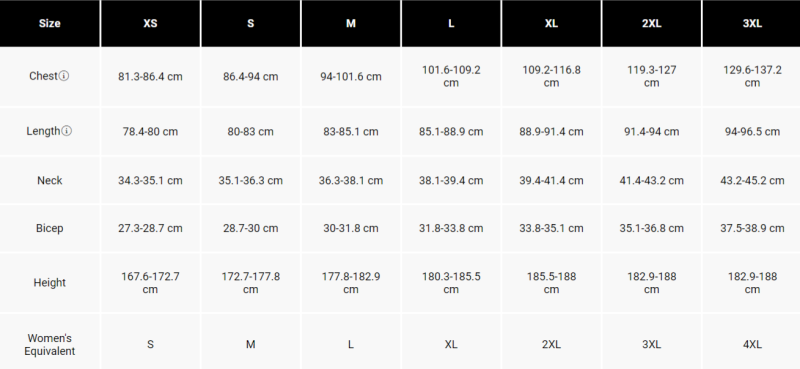This screenshot has height=369, width=800.
Task: Click the 37.5-38.9 cm bicep cell
Action: pos(752,228)
